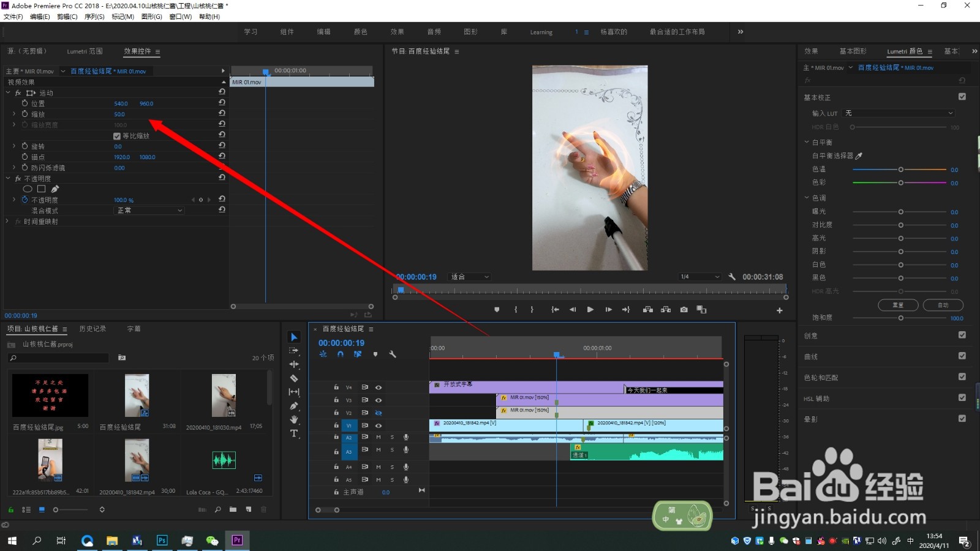The height and width of the screenshot is (551, 980).
Task: Click the Extract button in Program monitor
Action: (666, 310)
